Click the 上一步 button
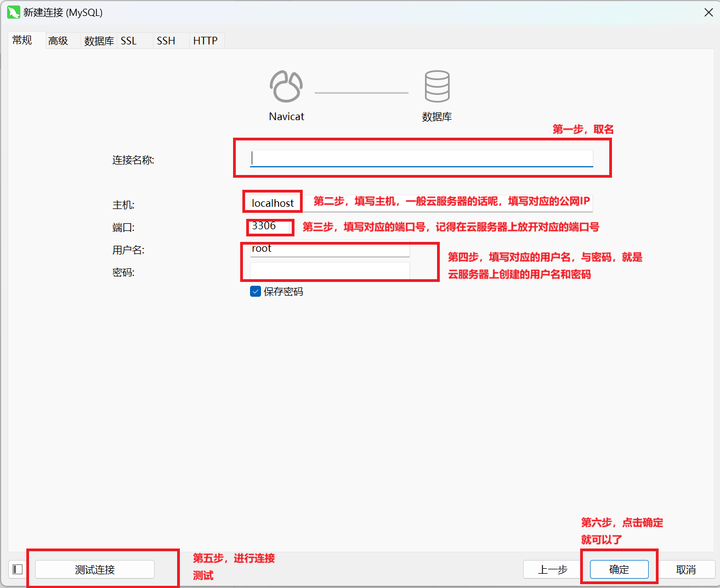Viewport: 720px width, 588px height. coord(553,569)
